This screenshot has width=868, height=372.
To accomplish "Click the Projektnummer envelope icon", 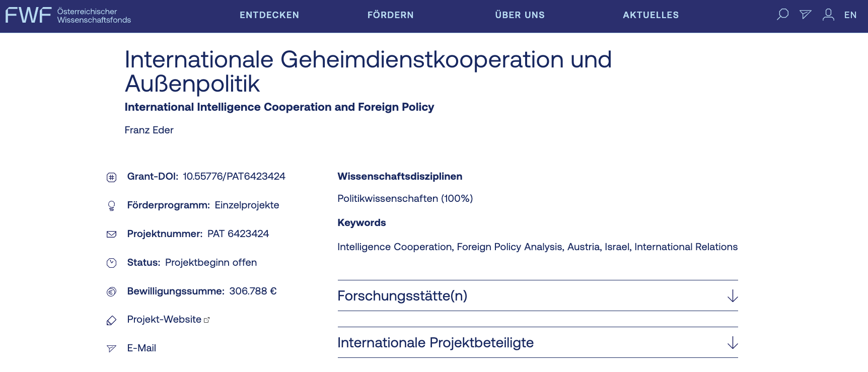I will [112, 234].
